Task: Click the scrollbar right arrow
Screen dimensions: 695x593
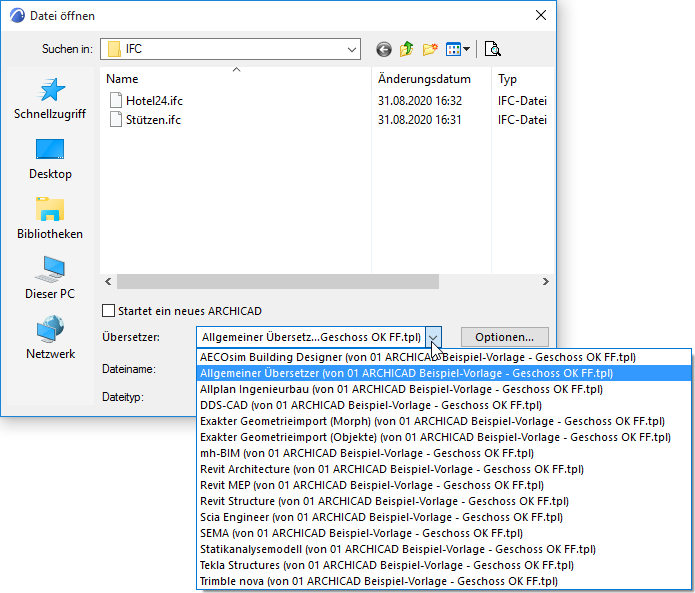Action: click(x=546, y=281)
